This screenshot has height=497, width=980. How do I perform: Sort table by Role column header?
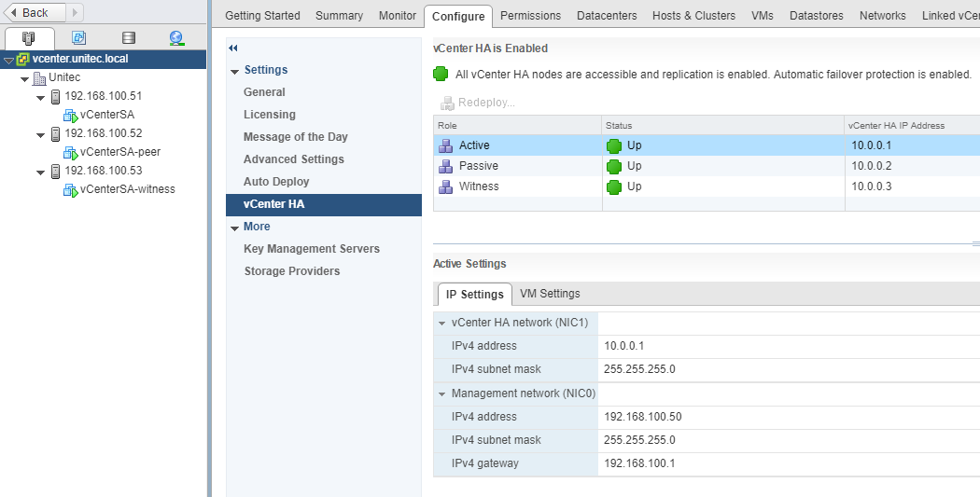click(517, 126)
